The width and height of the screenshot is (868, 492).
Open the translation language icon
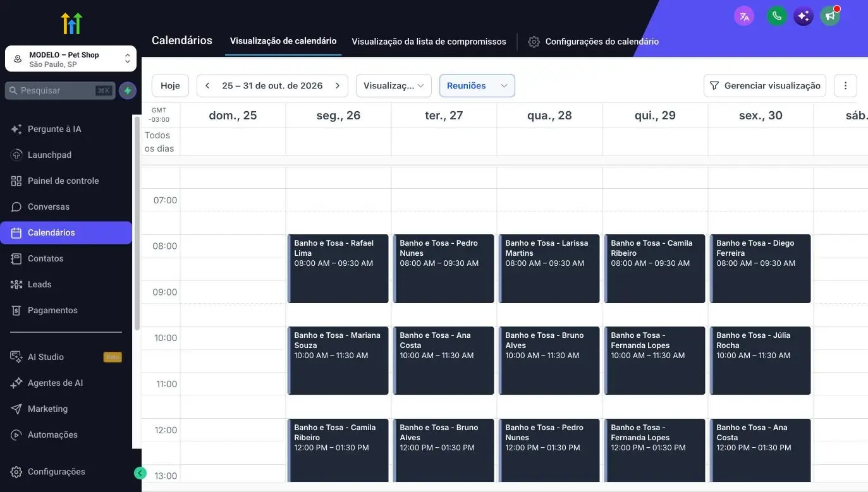[x=744, y=16]
